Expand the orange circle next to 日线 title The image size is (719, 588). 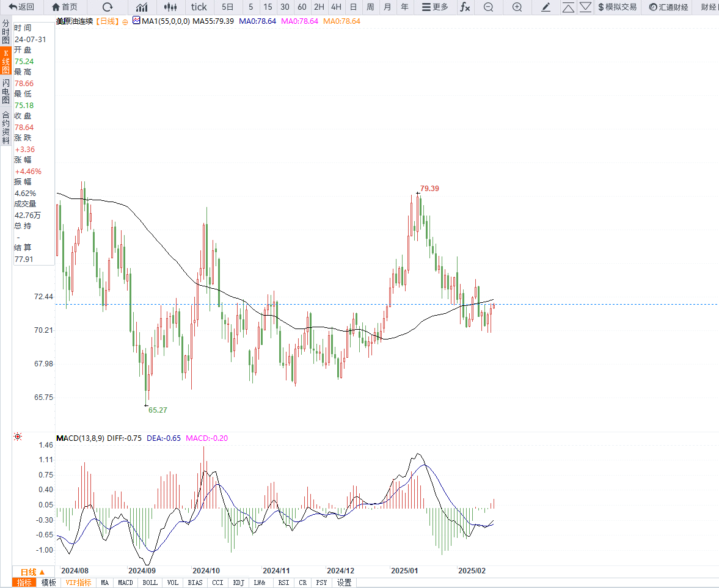coord(125,21)
